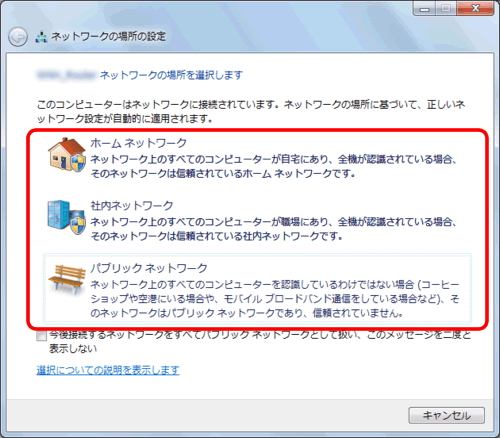
Task: Click the ネットワークの場所の設定 window title
Action: point(109,36)
